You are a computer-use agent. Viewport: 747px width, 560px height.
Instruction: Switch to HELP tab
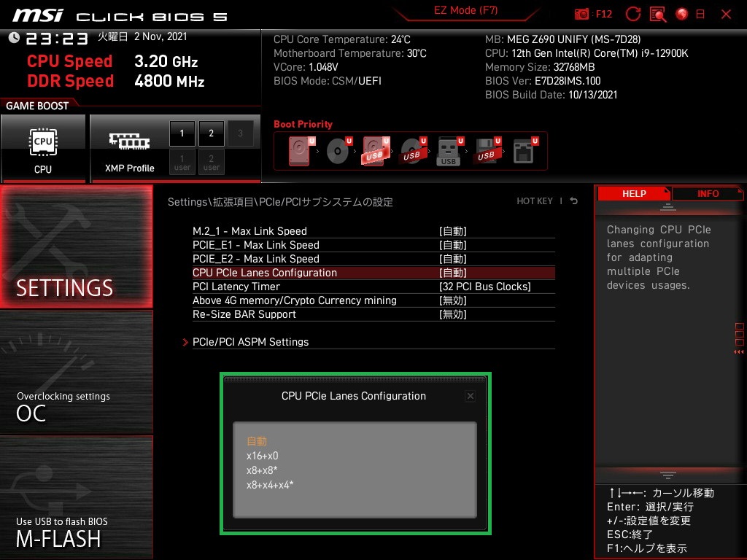click(x=634, y=193)
